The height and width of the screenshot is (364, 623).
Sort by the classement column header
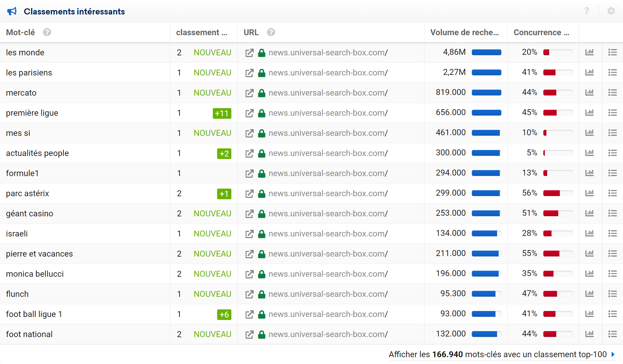point(202,32)
